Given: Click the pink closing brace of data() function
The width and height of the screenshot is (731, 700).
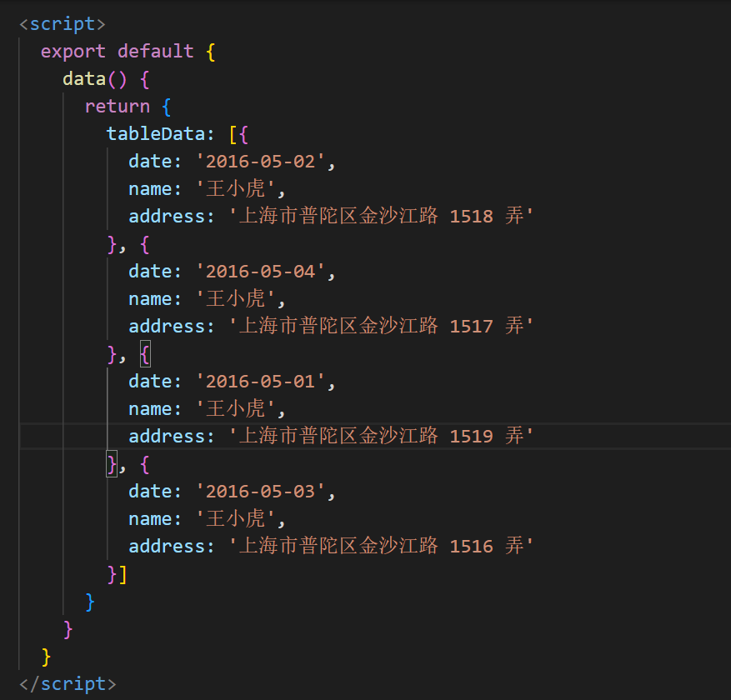Looking at the screenshot, I should tap(68, 630).
